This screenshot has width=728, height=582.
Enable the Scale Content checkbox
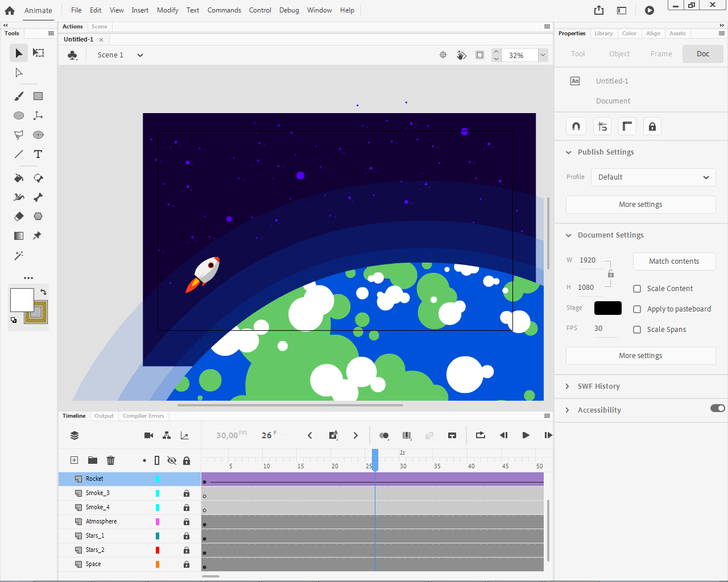click(637, 289)
